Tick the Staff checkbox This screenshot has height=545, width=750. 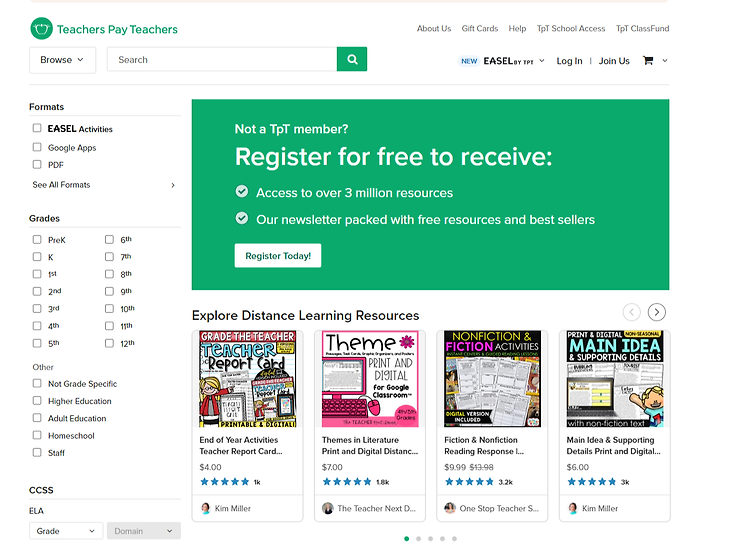pos(37,452)
